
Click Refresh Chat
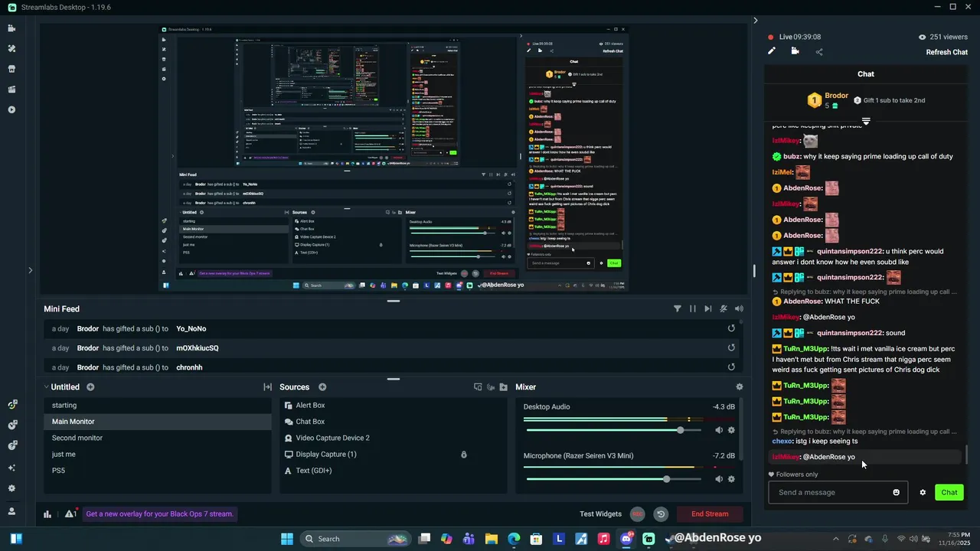coord(946,52)
